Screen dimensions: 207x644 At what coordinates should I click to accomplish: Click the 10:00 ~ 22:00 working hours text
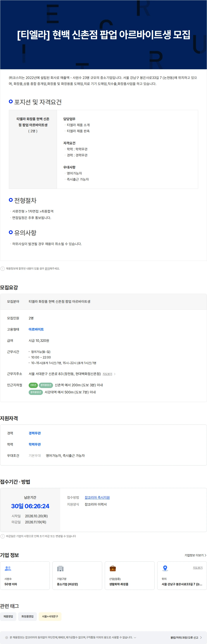[x=41, y=357]
